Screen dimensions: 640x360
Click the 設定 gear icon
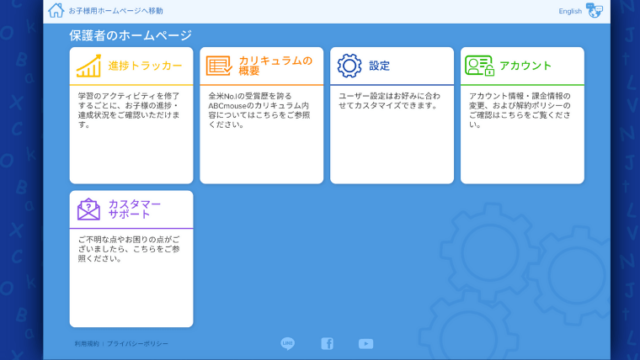pyautogui.click(x=349, y=66)
